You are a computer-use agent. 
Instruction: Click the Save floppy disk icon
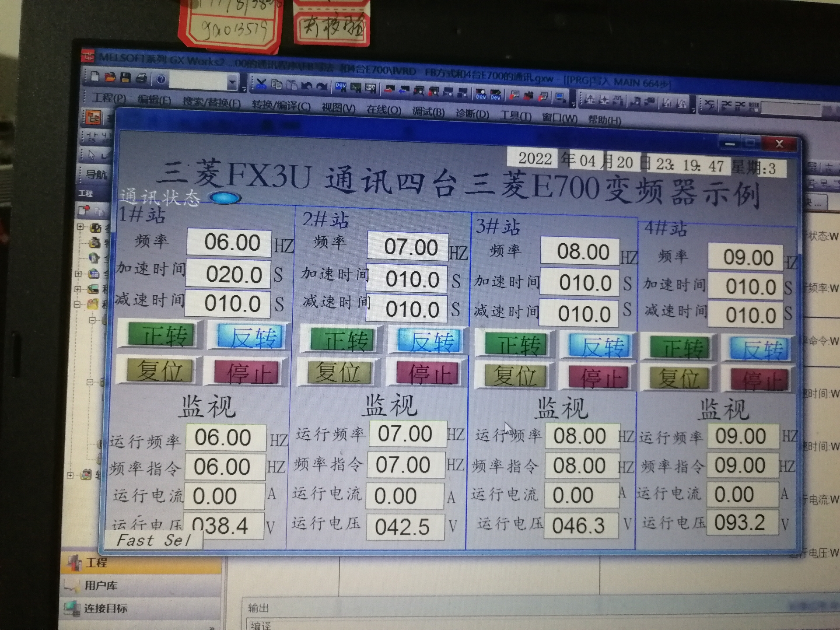[126, 78]
